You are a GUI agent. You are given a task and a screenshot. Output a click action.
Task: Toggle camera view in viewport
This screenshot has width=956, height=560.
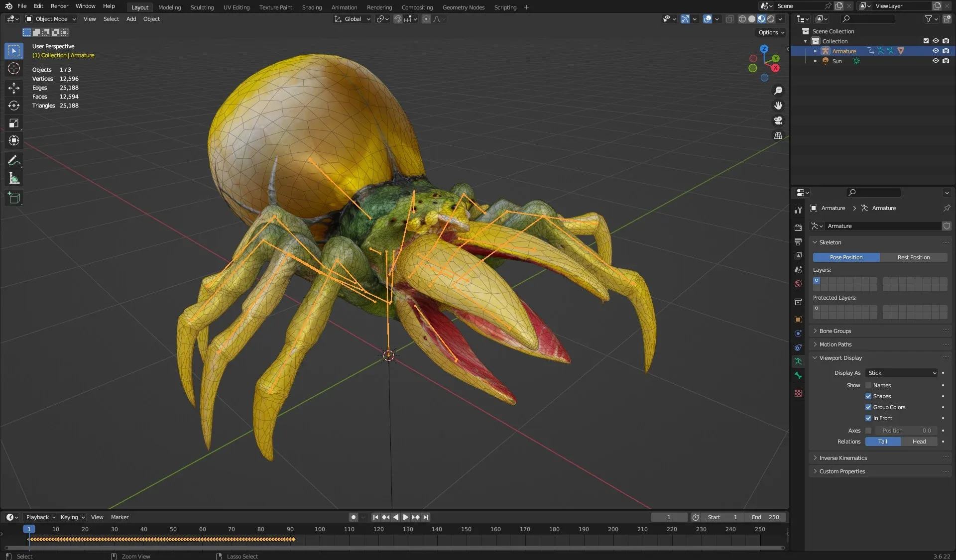[x=778, y=120]
